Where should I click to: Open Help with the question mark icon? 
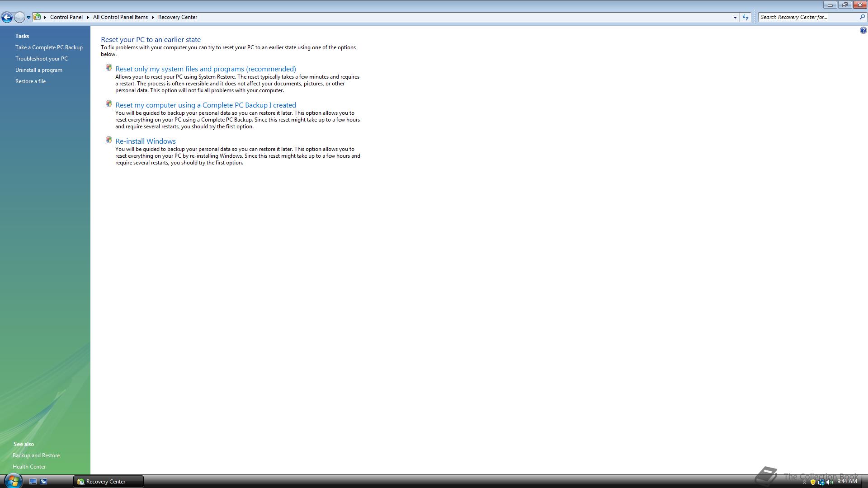tap(863, 30)
